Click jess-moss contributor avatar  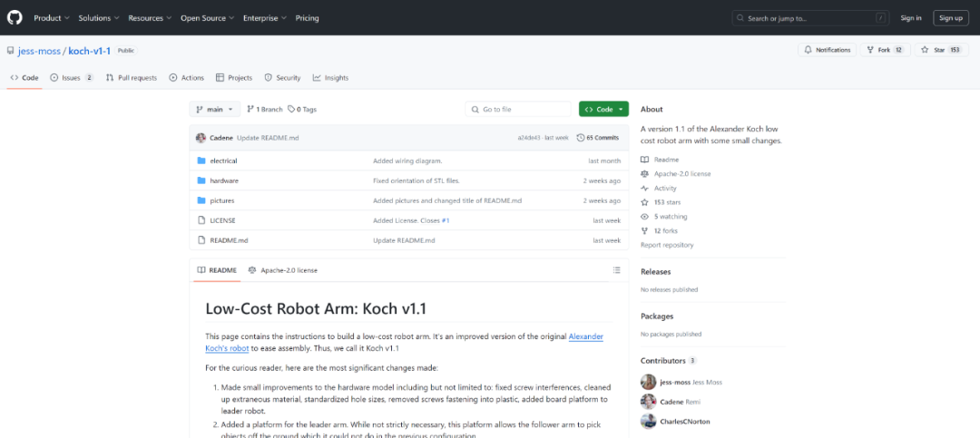(649, 382)
